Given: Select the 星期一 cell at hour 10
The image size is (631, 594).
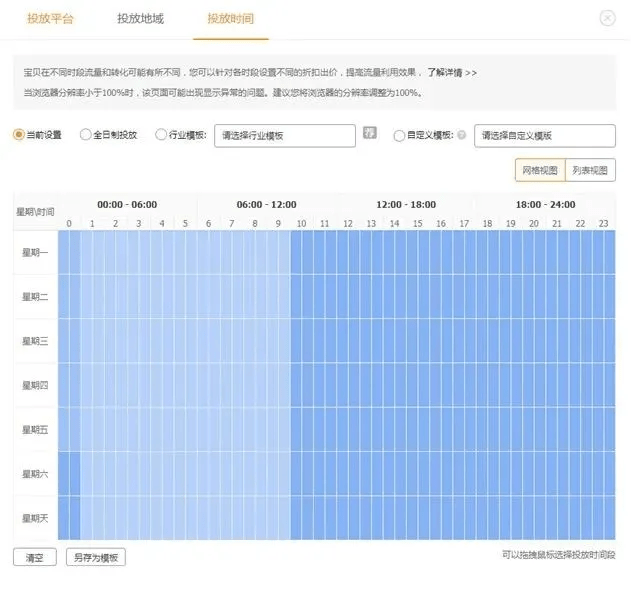Looking at the screenshot, I should 302,252.
